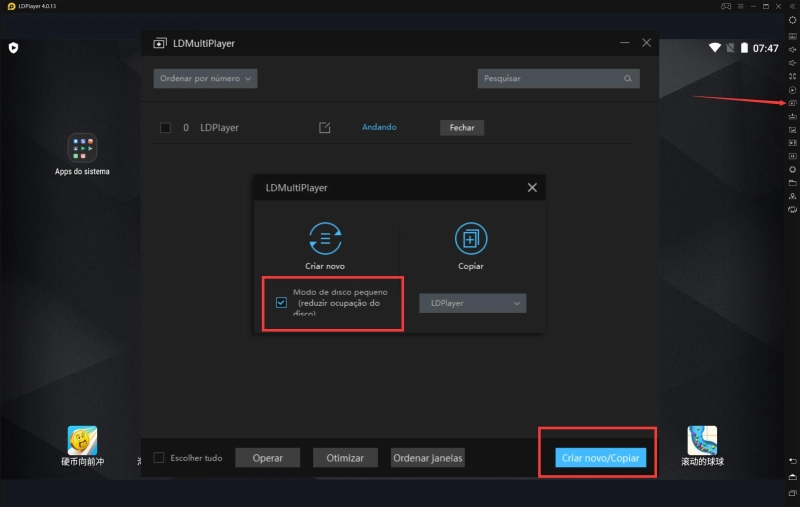The image size is (800, 507).
Task: Click the Copiar duplicate icon
Action: [x=470, y=238]
